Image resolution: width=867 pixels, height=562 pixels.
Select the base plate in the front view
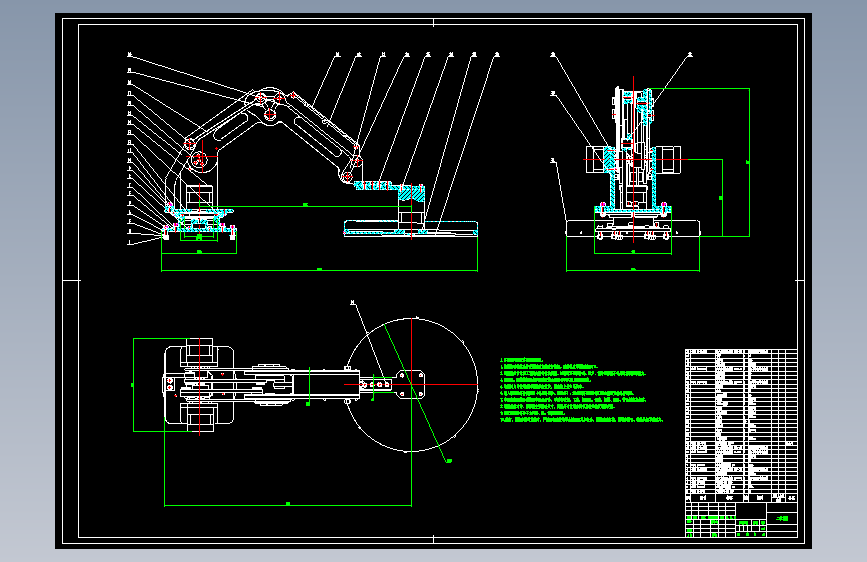pos(633,228)
